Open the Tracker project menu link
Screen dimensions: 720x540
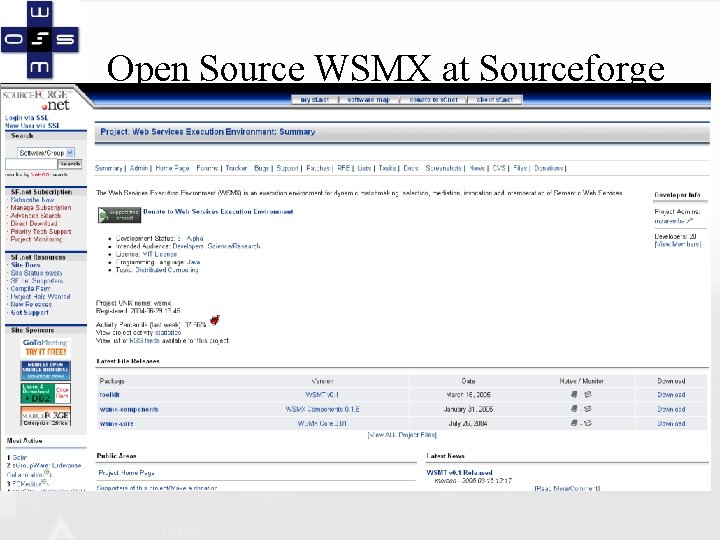pyautogui.click(x=236, y=168)
